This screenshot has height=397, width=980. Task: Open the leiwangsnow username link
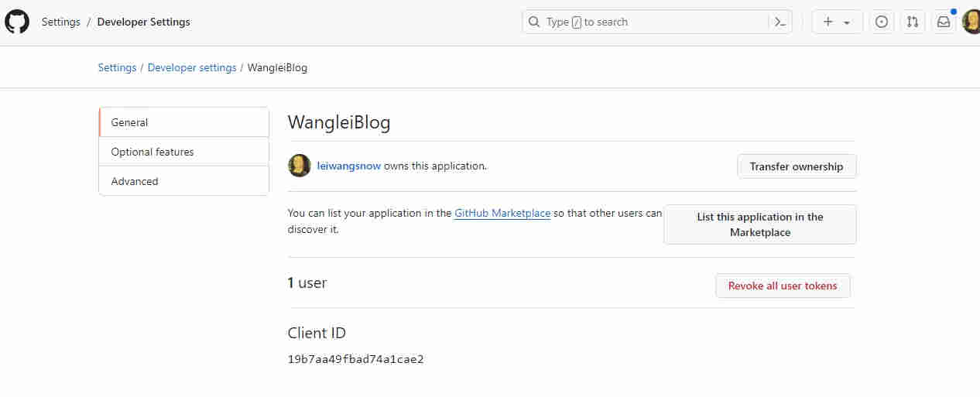[349, 166]
